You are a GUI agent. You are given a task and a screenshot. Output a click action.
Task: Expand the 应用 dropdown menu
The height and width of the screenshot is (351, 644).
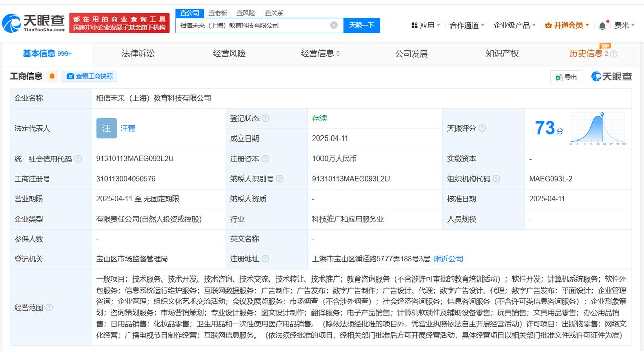[426, 25]
